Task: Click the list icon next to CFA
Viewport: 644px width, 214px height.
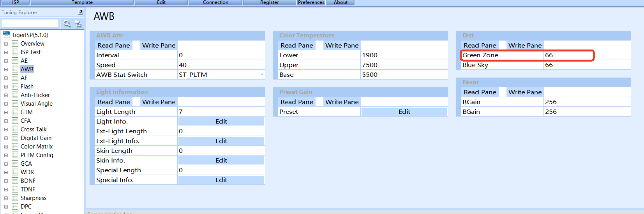Action: [15, 120]
